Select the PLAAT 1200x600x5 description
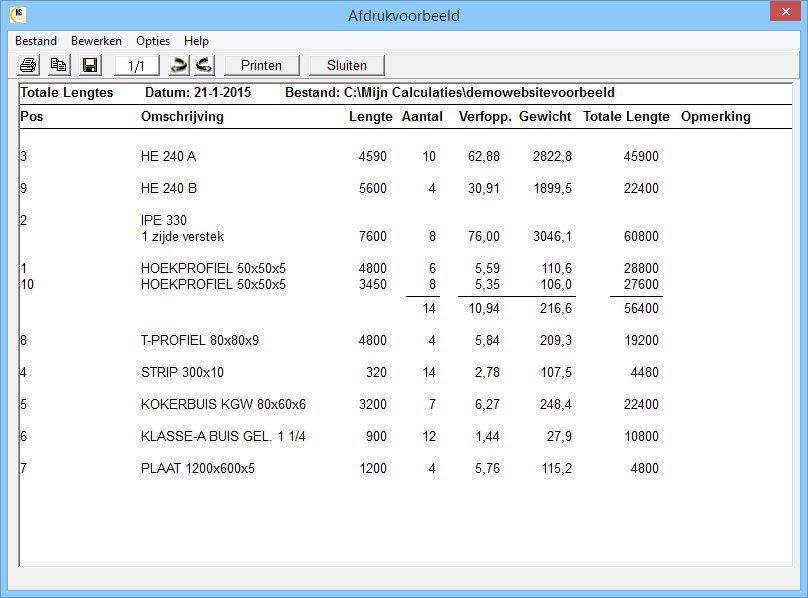 click(198, 468)
